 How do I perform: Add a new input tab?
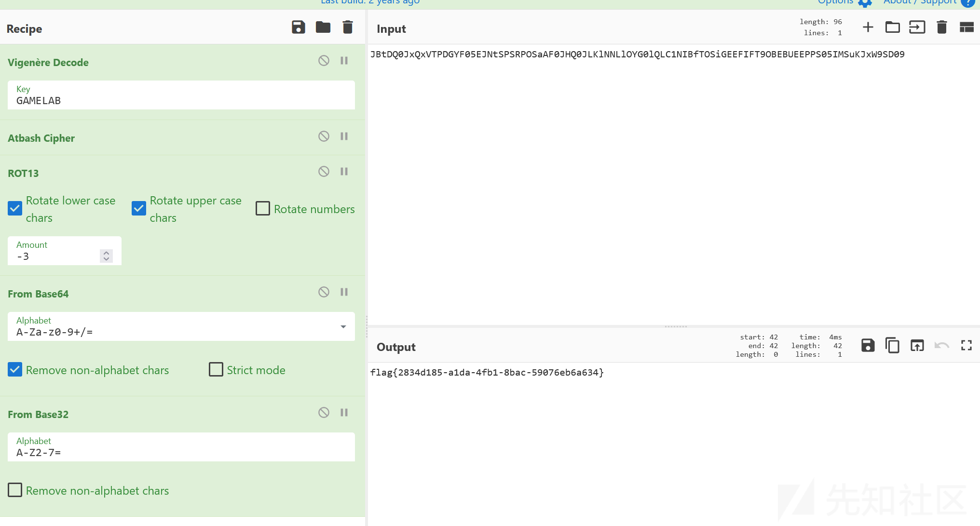pos(868,27)
